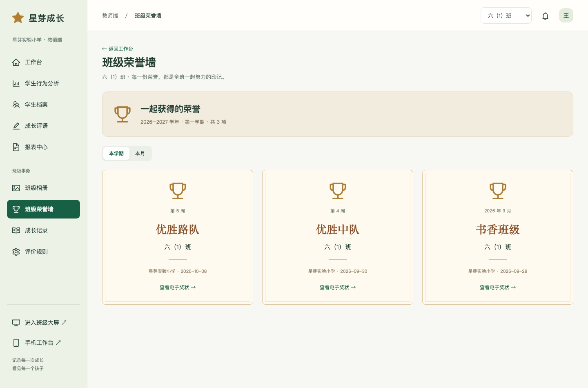Viewport: 588px width, 388px height.
Task: Click the 教师端 breadcrumb
Action: 110,16
